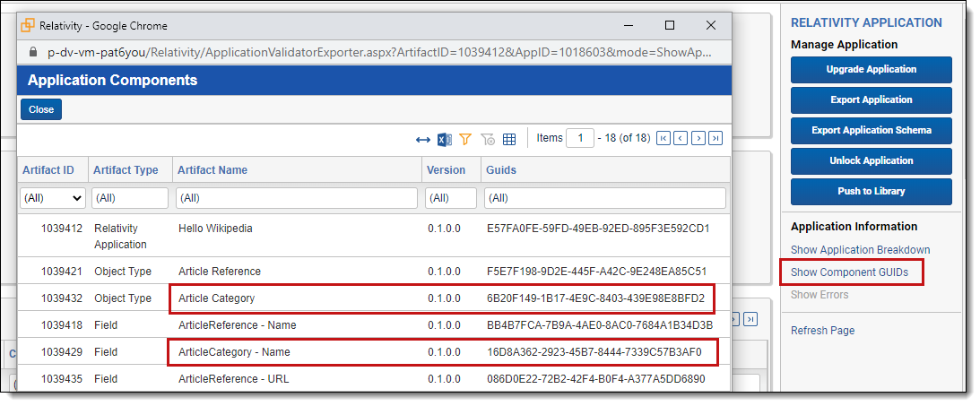Click artifact ID 1039421 cell
980x406 pixels.
[62, 272]
